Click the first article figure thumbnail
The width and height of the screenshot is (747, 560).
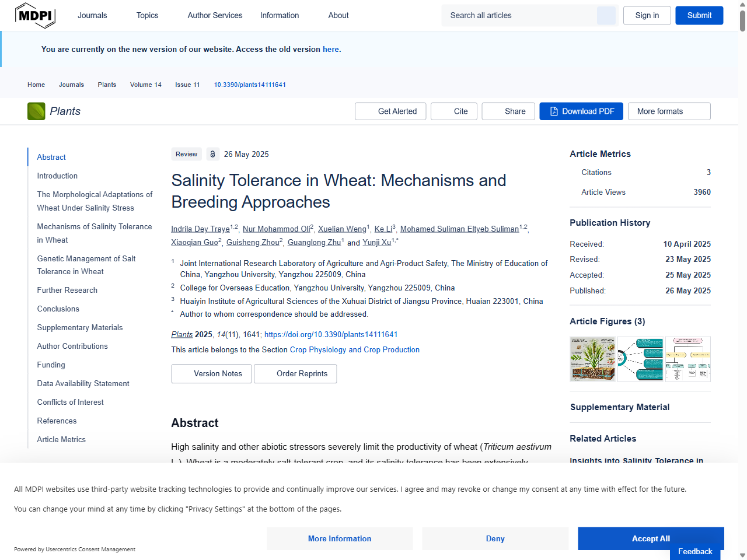592,359
